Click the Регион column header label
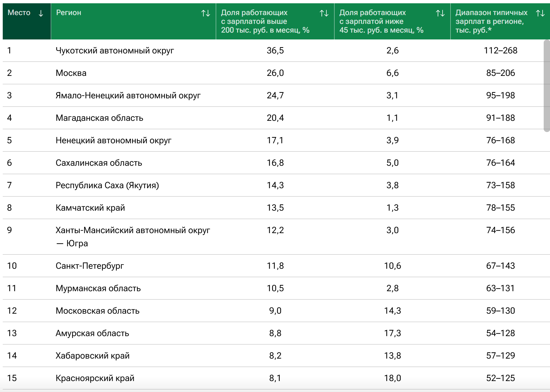The image size is (550, 392). (69, 13)
